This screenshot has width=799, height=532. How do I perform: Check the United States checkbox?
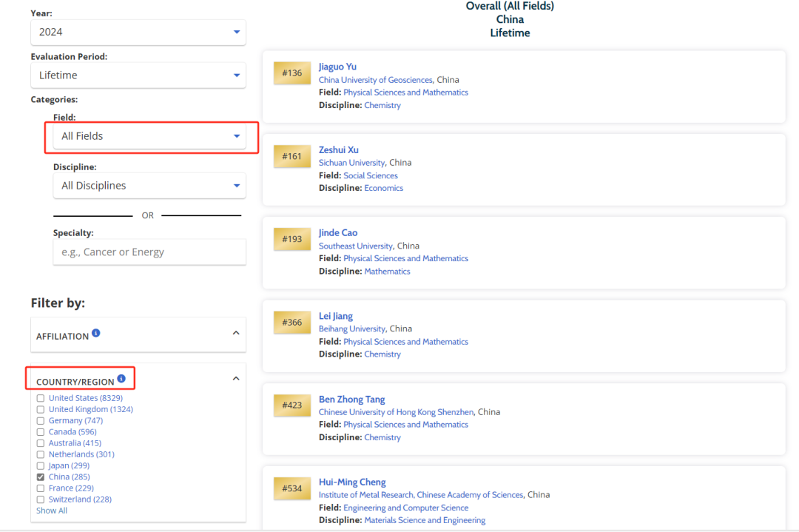40,399
